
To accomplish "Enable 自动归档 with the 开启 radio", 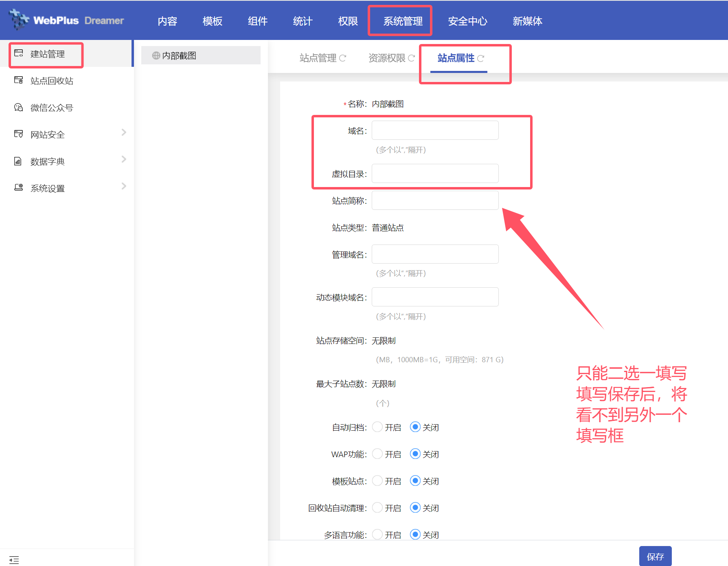I will 377,427.
